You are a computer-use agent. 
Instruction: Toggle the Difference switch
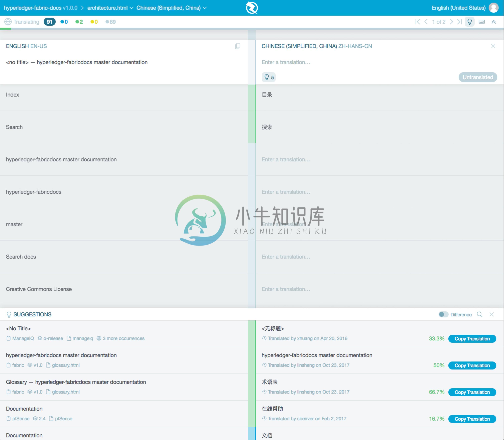click(x=443, y=315)
